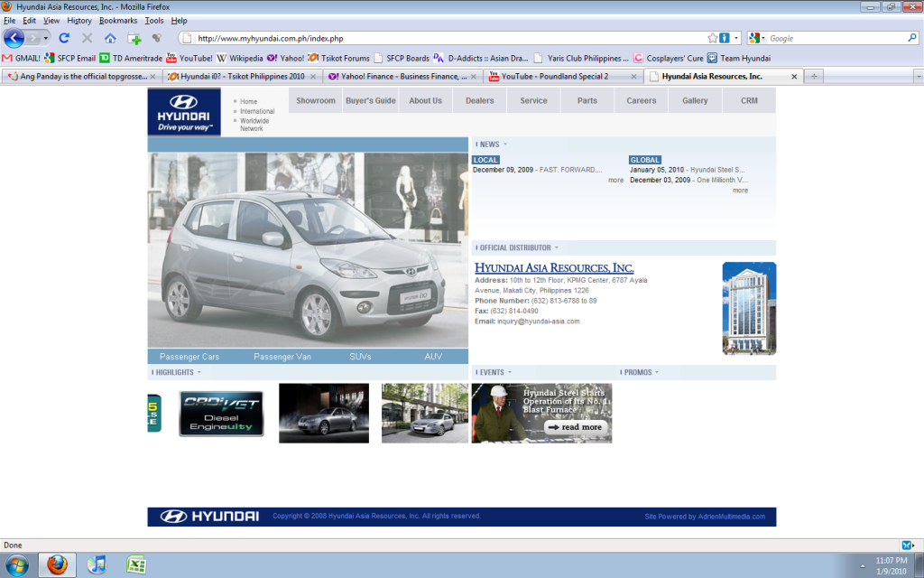Open the Tools menu
Image resolution: width=924 pixels, height=578 pixels.
pos(154,21)
